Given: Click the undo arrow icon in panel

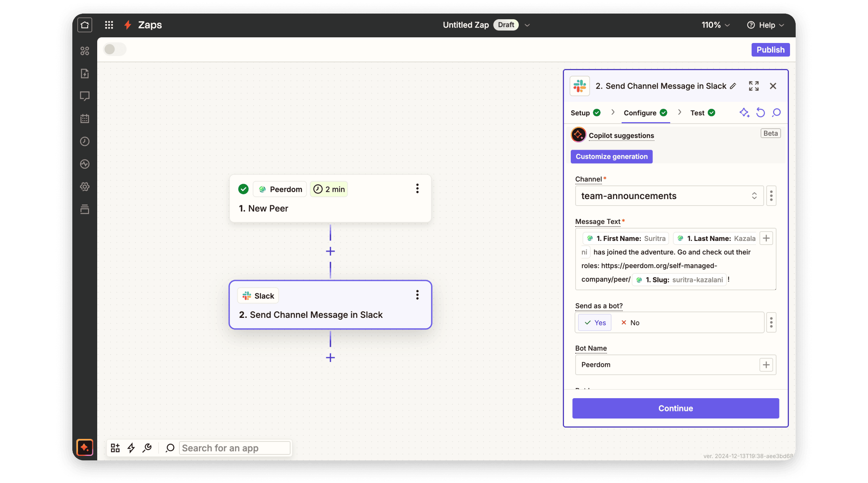Looking at the screenshot, I should [x=760, y=113].
